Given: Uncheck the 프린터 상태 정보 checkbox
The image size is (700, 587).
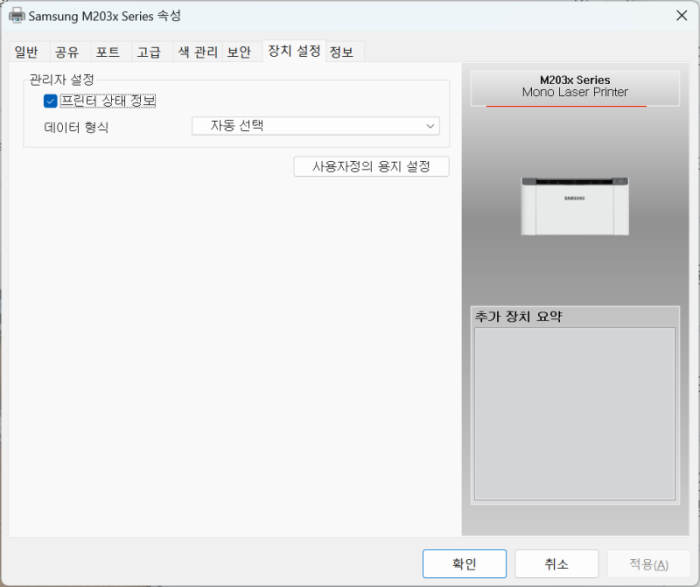Looking at the screenshot, I should pos(50,101).
